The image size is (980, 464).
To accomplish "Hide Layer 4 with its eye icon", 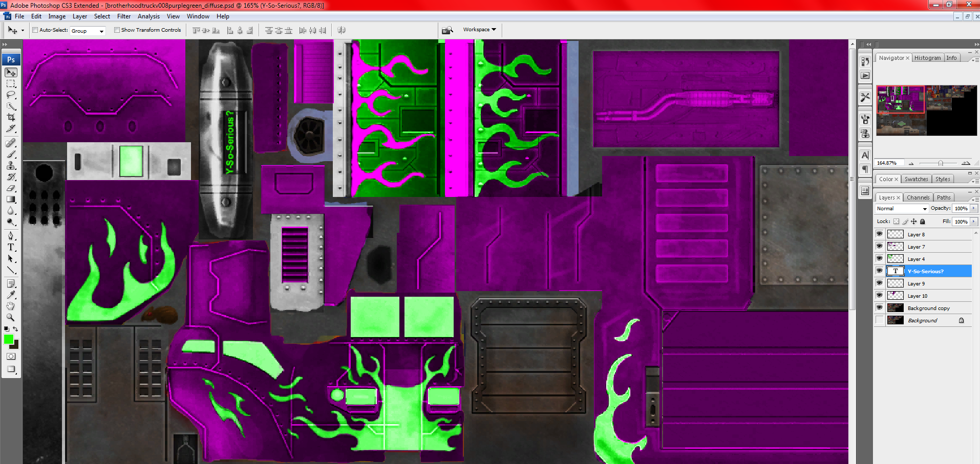I will pyautogui.click(x=880, y=258).
